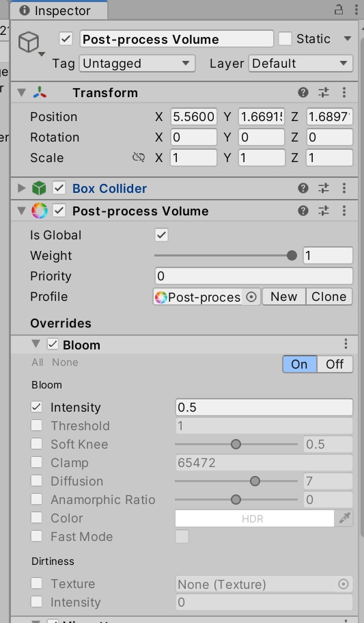Open Transform presets sliders icon
Screen dimensions: 364x623
coord(324,92)
